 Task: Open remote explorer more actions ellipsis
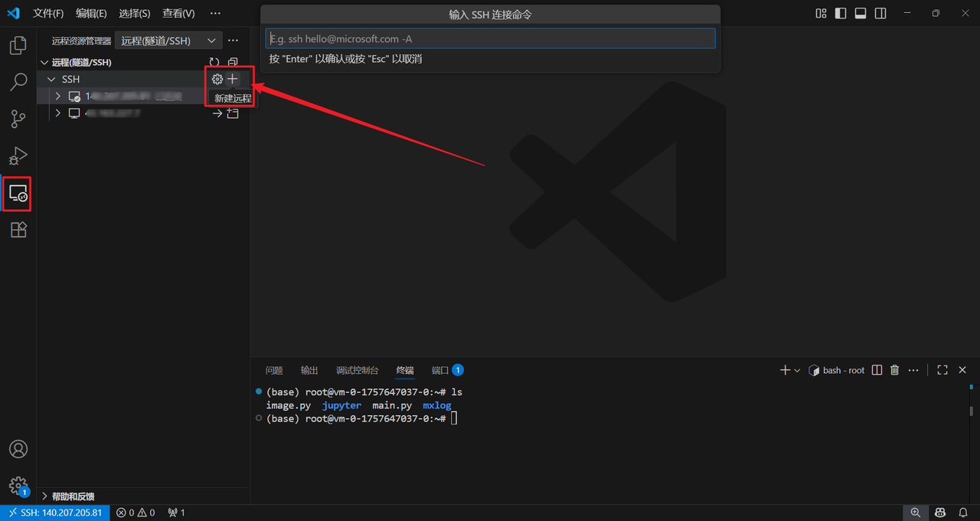click(x=234, y=41)
